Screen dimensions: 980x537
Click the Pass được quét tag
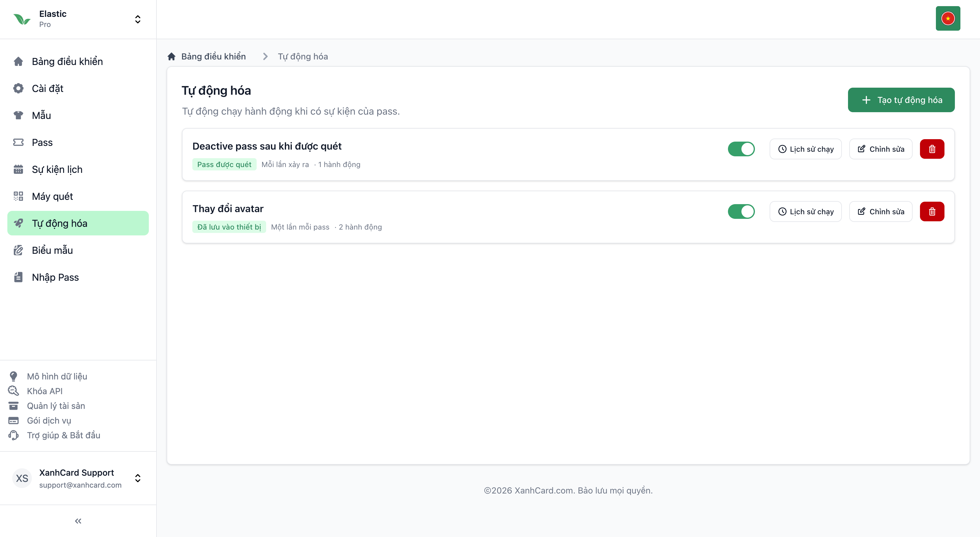pos(224,165)
